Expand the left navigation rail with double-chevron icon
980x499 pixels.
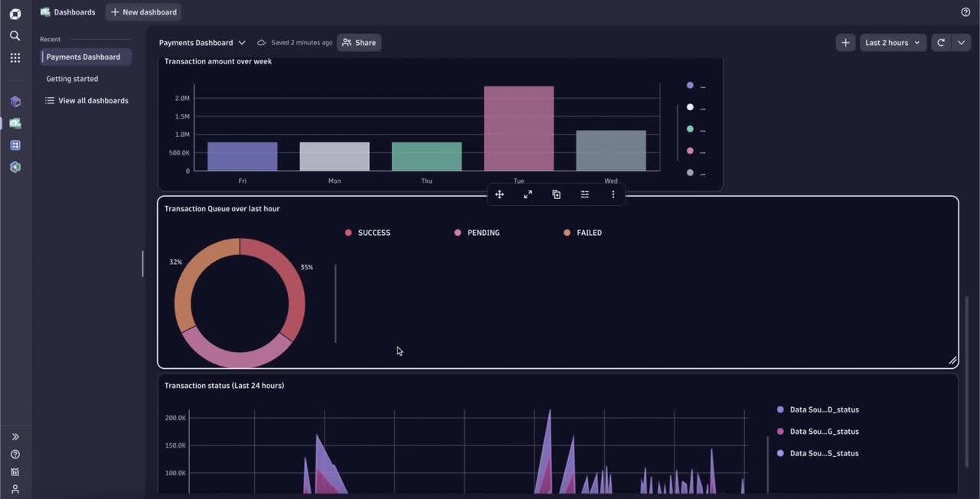click(15, 437)
